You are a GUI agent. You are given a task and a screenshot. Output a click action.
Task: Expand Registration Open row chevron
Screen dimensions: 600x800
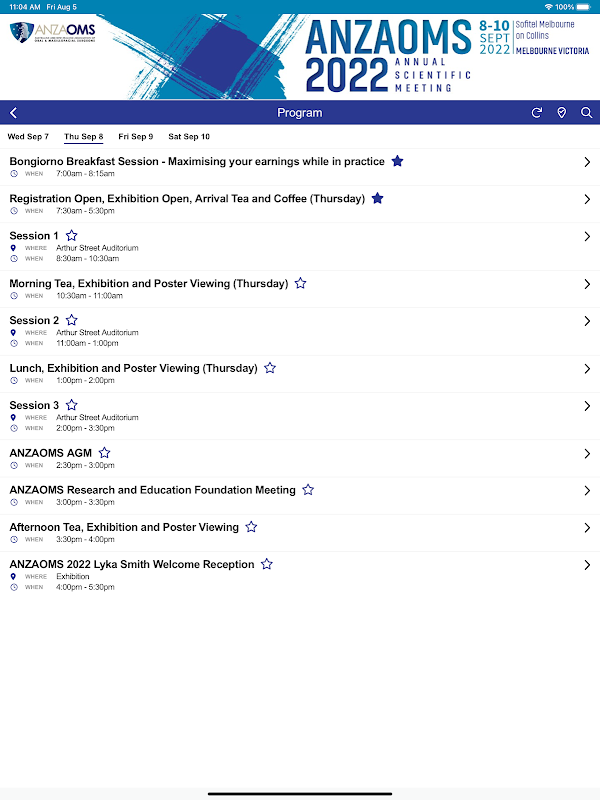pos(587,199)
